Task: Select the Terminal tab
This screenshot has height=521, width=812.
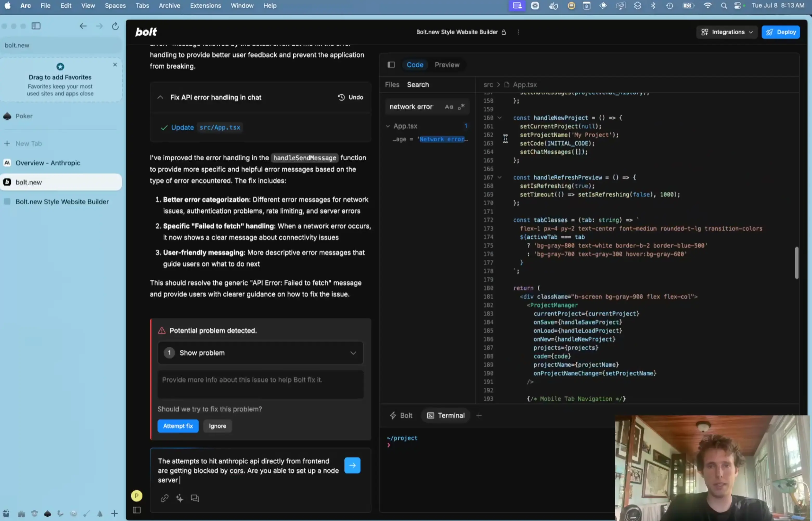Action: (x=446, y=415)
